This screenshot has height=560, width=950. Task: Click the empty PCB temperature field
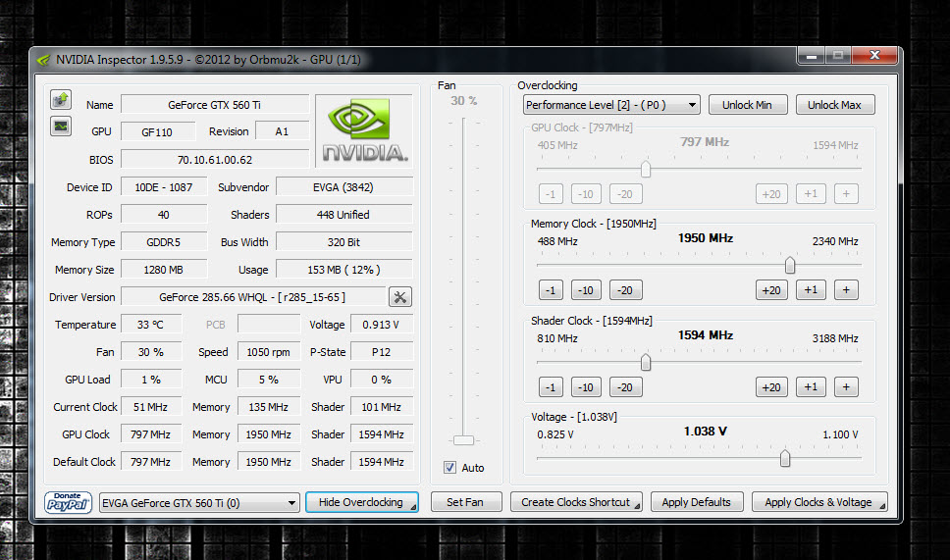pos(268,325)
